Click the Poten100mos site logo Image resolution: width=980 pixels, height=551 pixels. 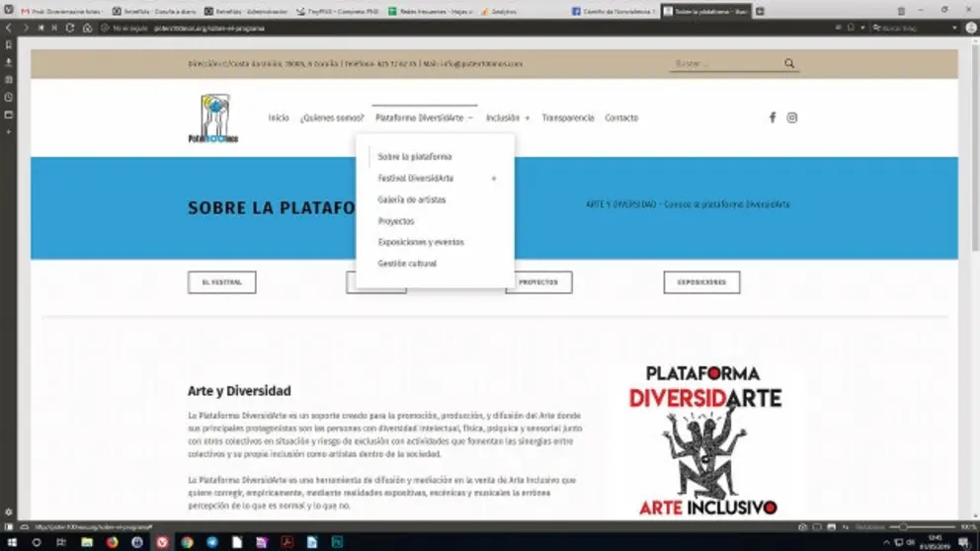213,118
